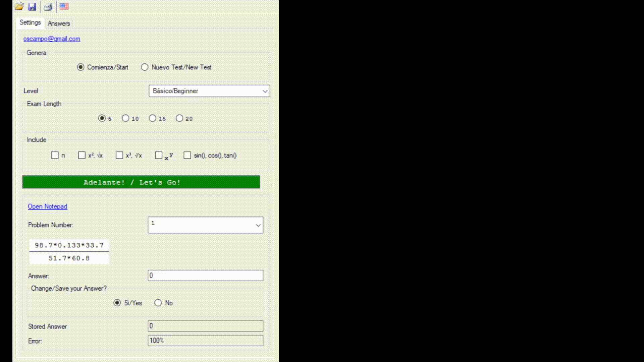
Task: Check the square and square root option
Action: pyautogui.click(x=82, y=155)
